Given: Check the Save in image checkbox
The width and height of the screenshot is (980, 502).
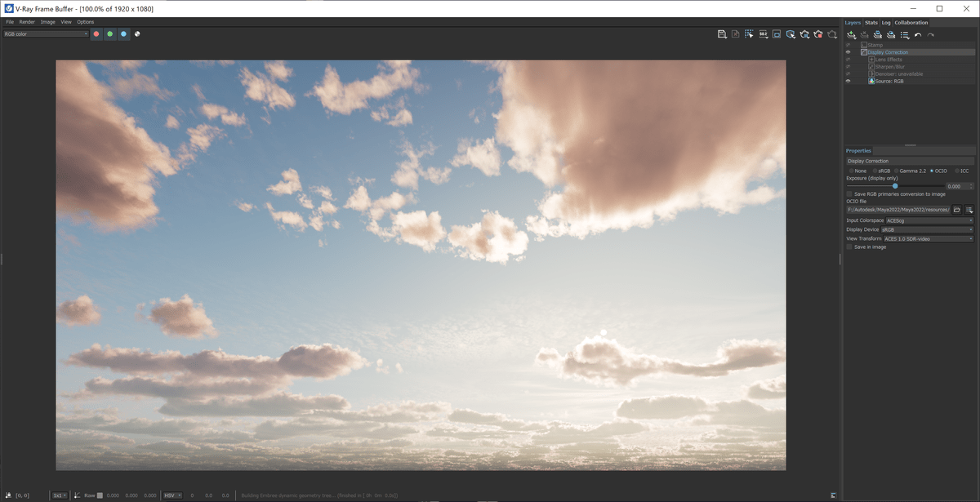Looking at the screenshot, I should [849, 247].
